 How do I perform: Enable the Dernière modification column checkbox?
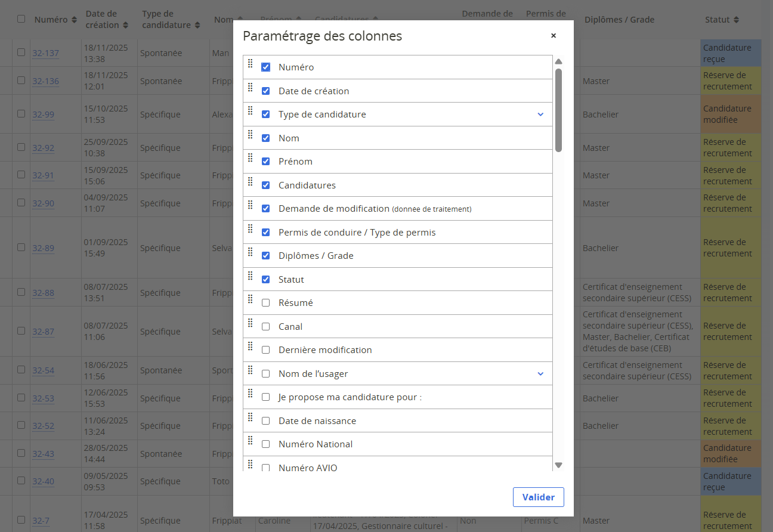[266, 350]
